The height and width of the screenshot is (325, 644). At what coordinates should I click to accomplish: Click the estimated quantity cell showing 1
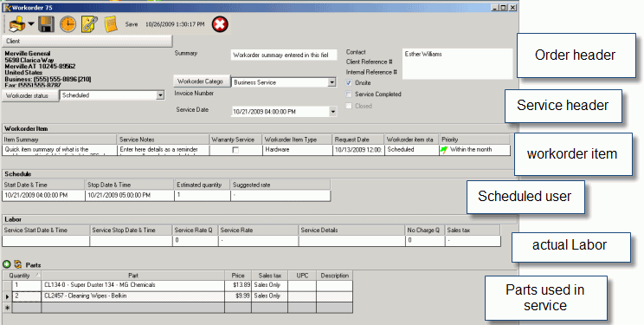[203, 195]
